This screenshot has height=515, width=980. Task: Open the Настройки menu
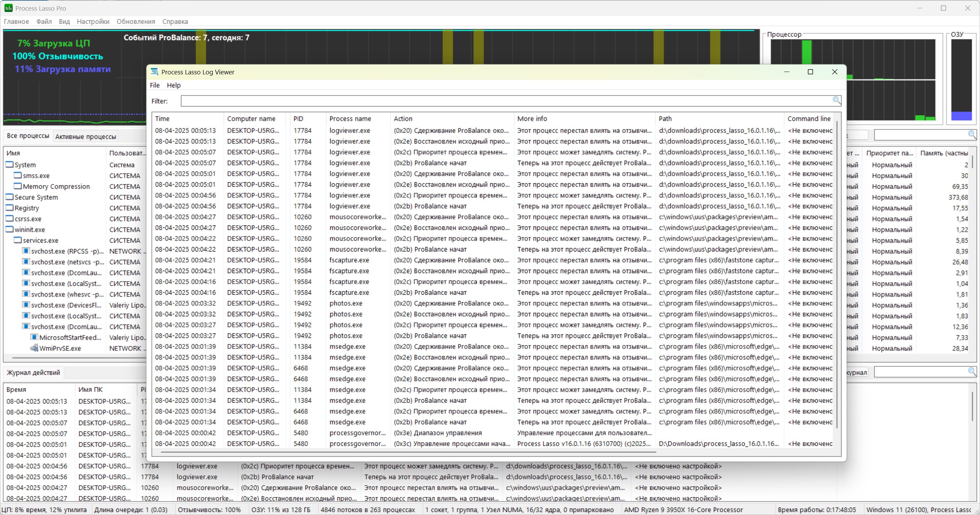tap(93, 22)
